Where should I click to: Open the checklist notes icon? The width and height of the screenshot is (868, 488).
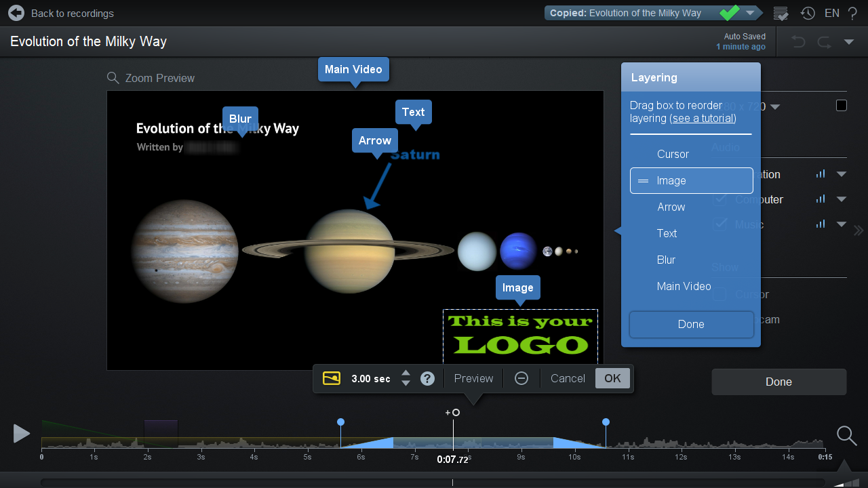click(x=781, y=13)
